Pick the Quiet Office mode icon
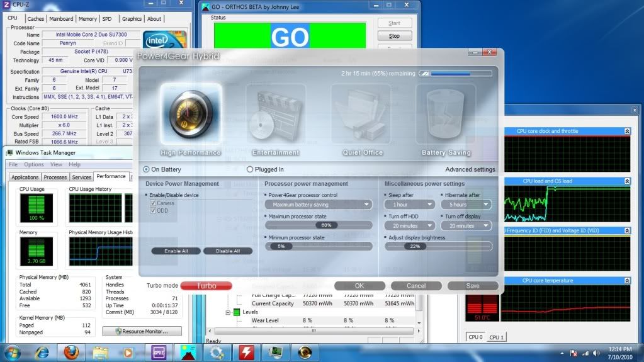The height and width of the screenshot is (362, 644). [x=361, y=115]
